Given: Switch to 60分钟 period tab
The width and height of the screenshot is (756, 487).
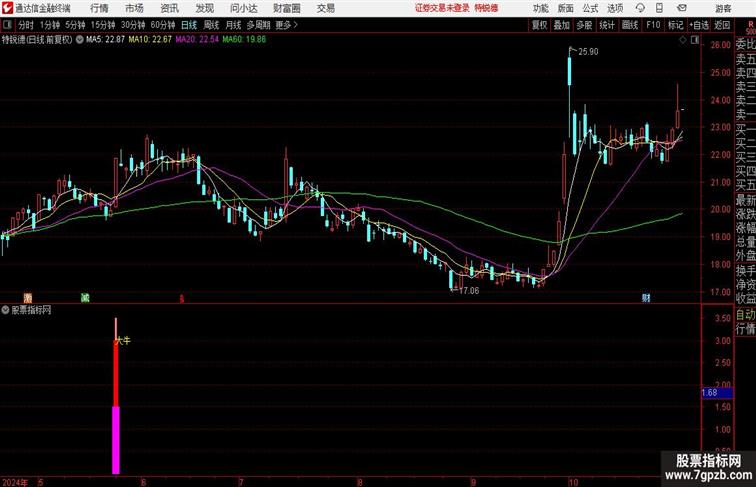Looking at the screenshot, I should tap(162, 25).
